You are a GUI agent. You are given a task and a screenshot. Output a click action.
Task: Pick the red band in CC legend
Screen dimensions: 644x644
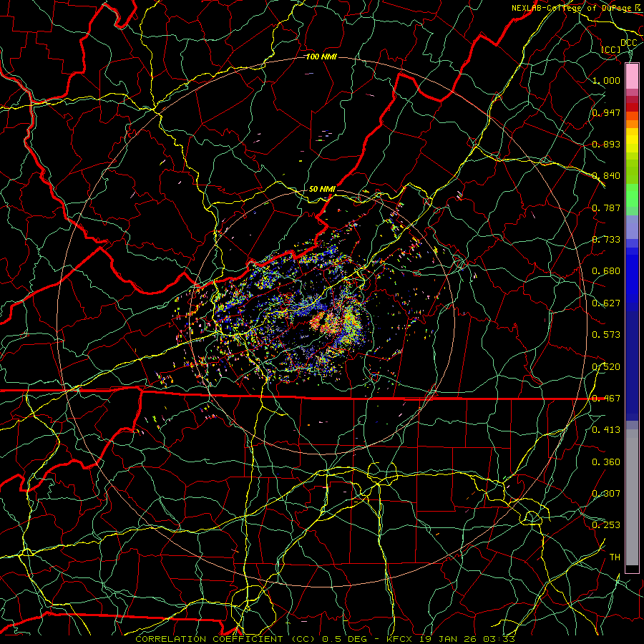(x=632, y=107)
